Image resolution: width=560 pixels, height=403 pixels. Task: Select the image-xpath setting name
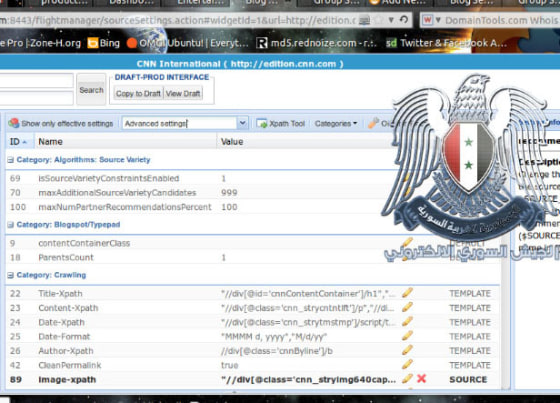(x=67, y=379)
